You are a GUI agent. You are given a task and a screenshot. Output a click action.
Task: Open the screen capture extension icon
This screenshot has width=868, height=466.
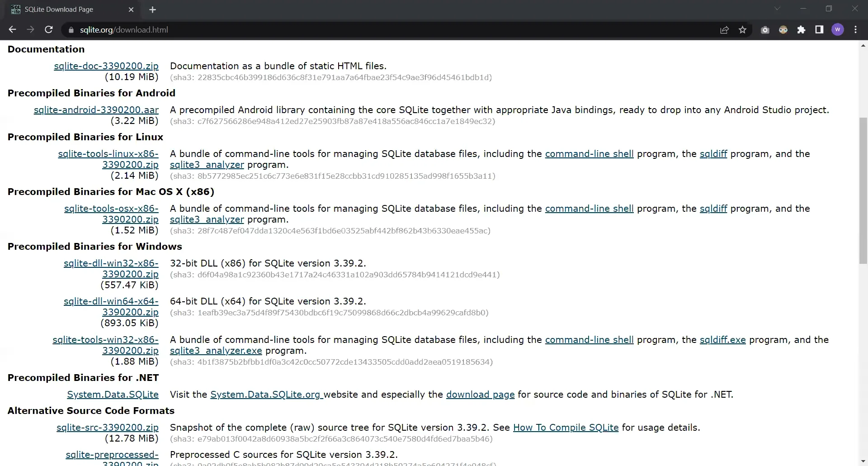[x=765, y=29]
